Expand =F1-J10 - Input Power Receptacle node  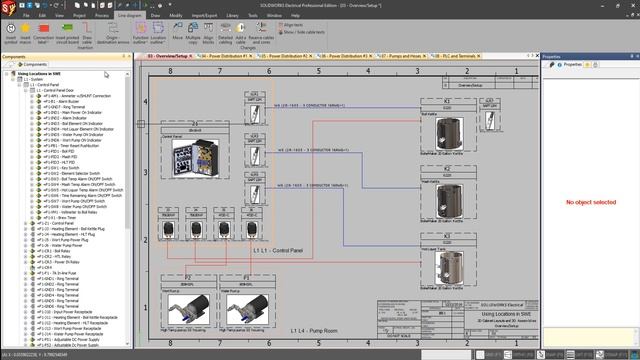click(x=26, y=312)
